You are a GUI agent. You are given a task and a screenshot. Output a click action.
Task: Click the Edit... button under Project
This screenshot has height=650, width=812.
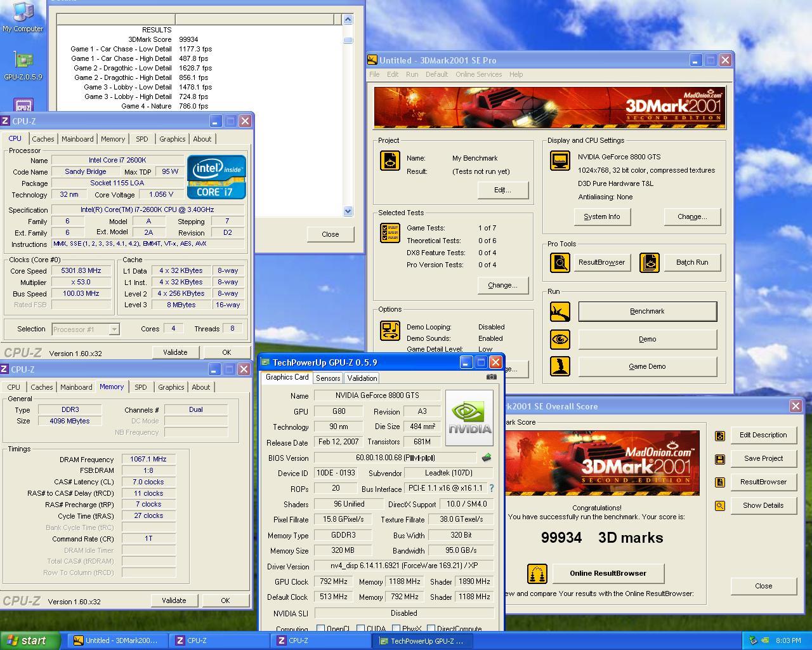pos(502,190)
